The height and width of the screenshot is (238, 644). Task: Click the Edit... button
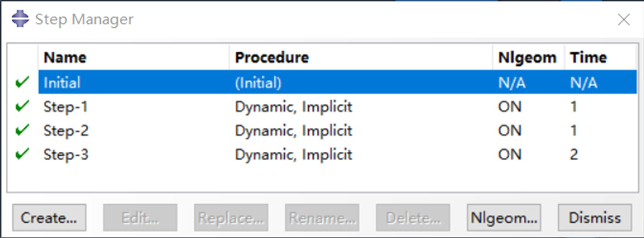pos(140,218)
